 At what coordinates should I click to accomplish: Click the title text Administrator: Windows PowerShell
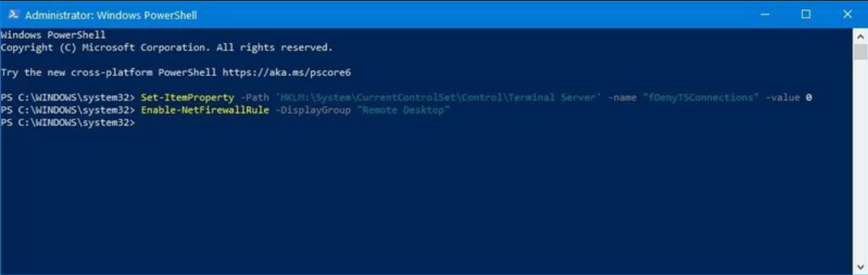111,15
